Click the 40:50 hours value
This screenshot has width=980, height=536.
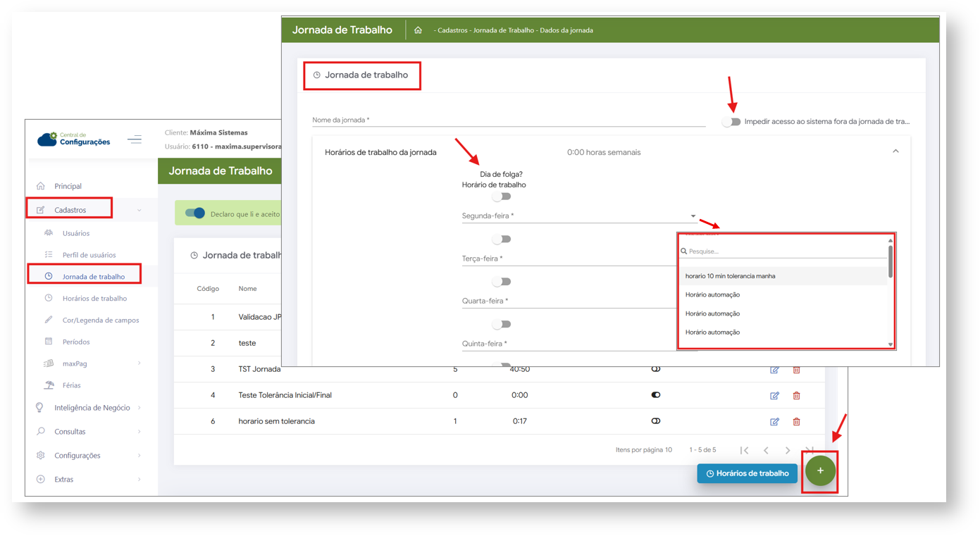(x=520, y=369)
